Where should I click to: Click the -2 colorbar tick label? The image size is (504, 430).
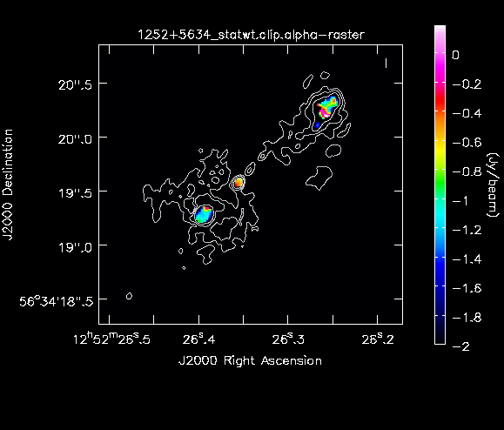pyautogui.click(x=461, y=346)
